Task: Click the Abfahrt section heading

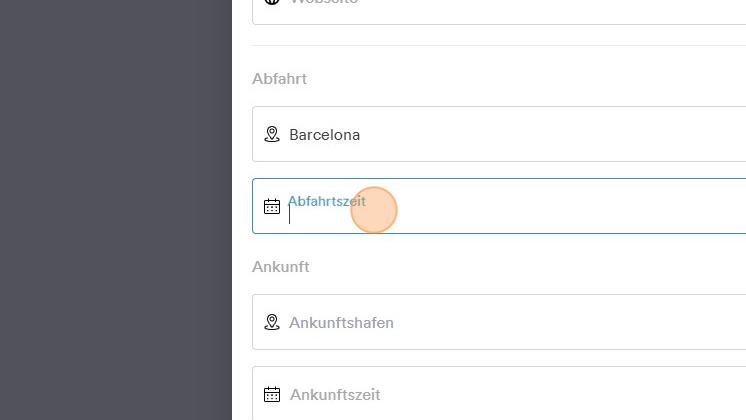Action: pos(279,78)
